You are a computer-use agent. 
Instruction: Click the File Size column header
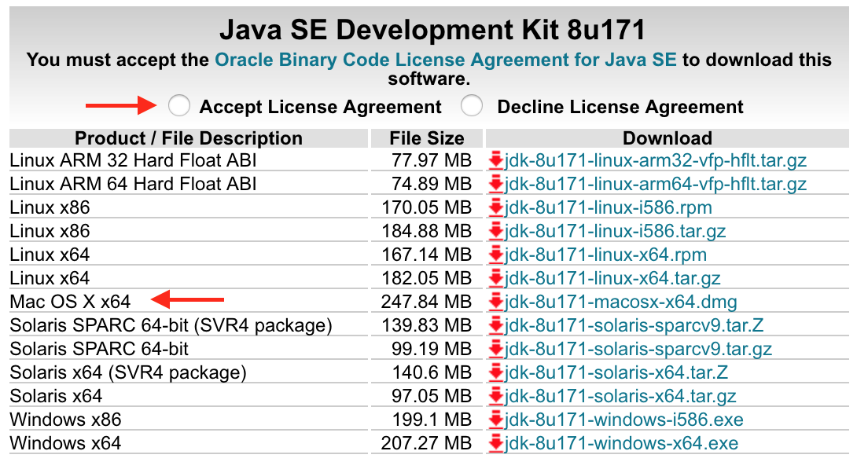coord(427,138)
